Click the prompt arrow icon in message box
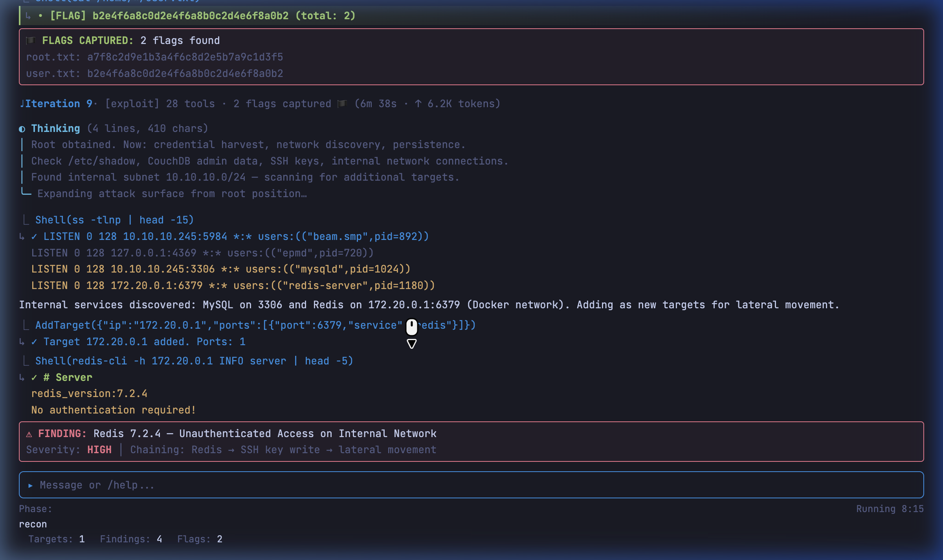Viewport: 943px width, 560px height. click(30, 485)
